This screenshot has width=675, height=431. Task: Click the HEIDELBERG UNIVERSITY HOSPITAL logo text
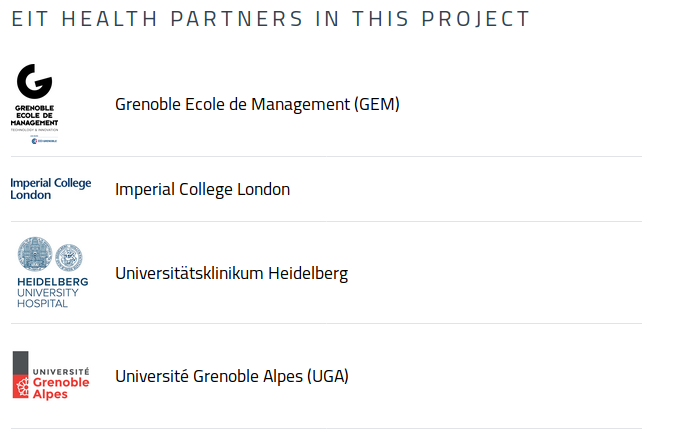point(53,293)
